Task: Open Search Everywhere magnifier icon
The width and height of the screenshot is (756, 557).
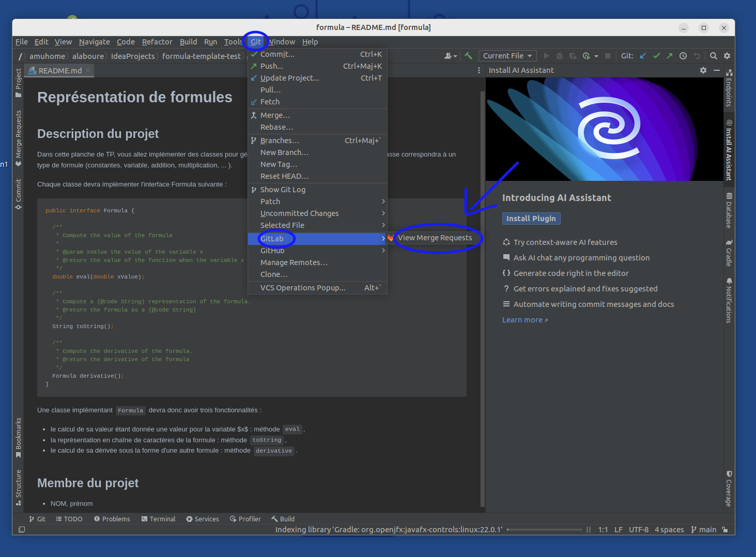Action: click(x=714, y=56)
